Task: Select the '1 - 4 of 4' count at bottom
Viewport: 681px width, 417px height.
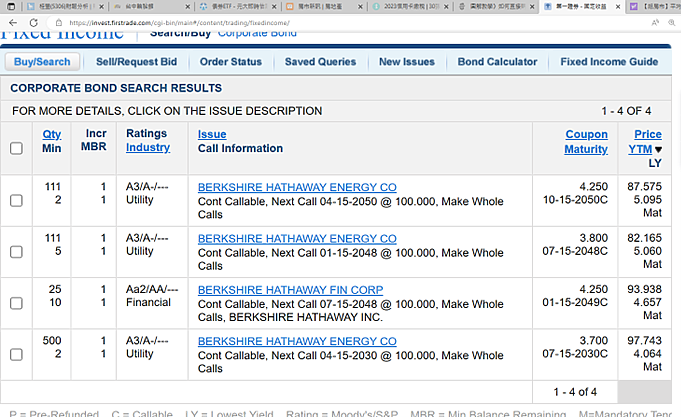Action: [575, 392]
